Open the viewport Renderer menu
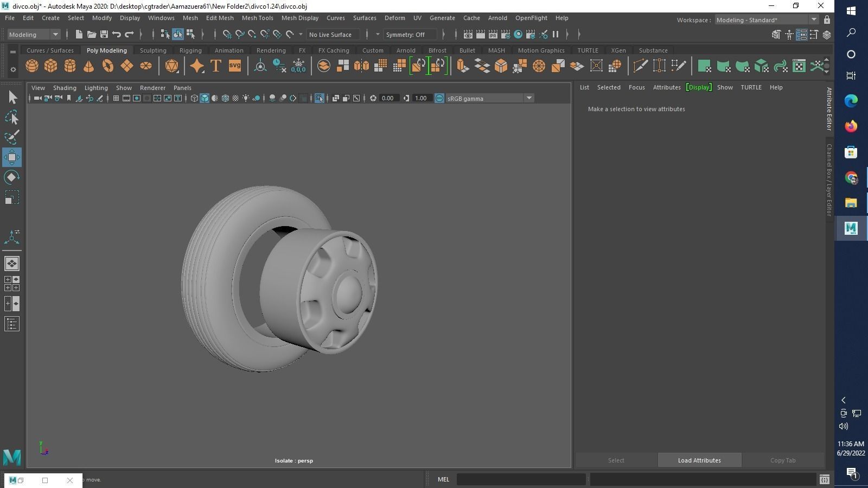 tap(152, 88)
